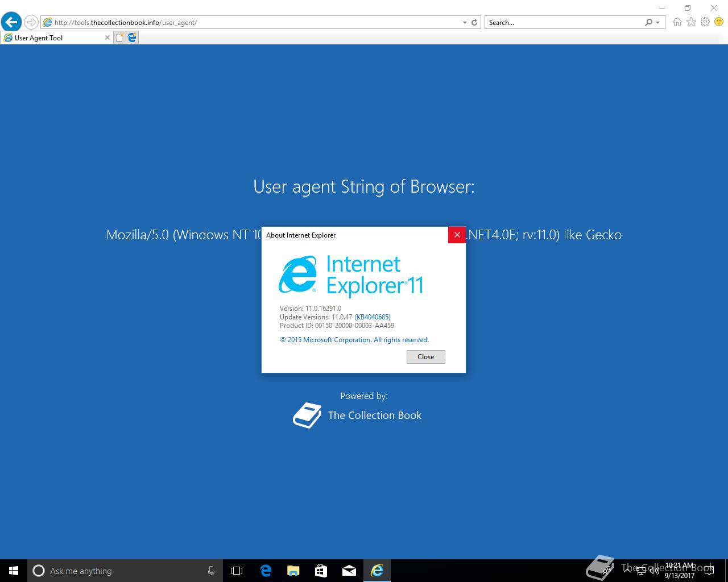Viewport: 728px width, 582px height.
Task: Open the Windows Store taskbar icon
Action: coord(321,571)
